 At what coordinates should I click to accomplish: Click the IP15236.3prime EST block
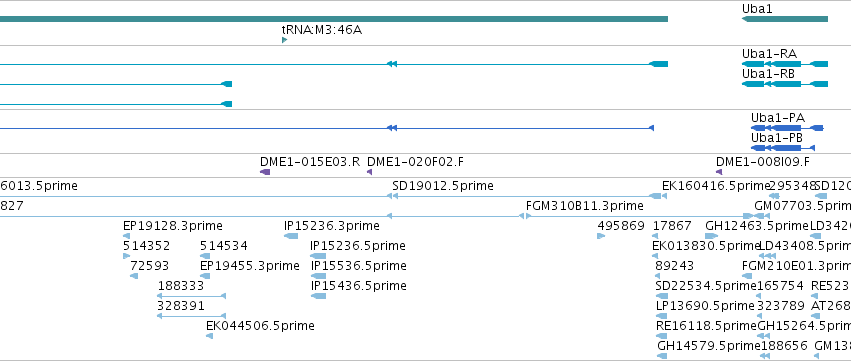pos(291,236)
